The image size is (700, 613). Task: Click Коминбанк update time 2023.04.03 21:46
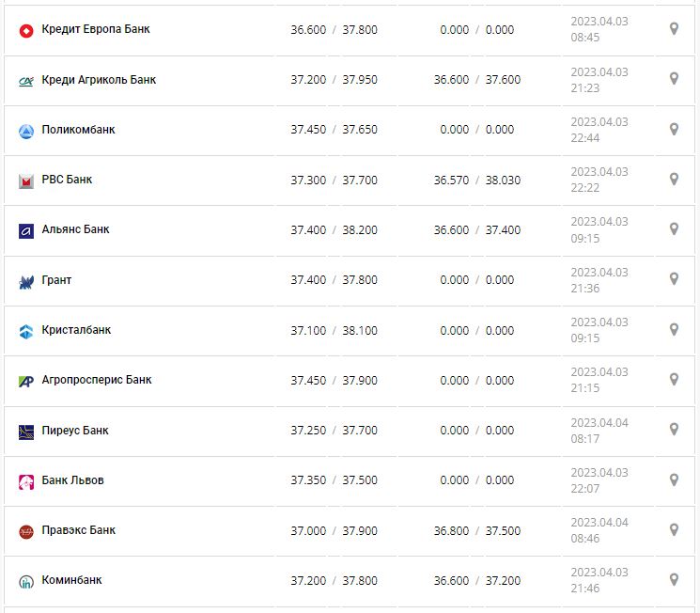599,580
